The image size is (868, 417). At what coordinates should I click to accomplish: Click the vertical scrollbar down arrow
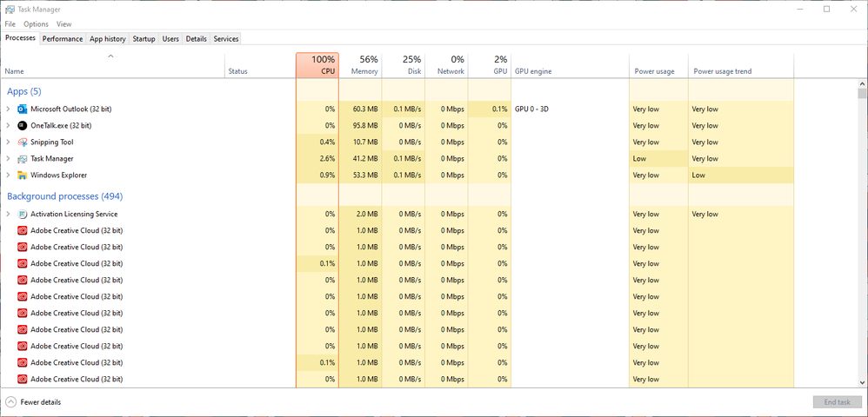click(862, 381)
